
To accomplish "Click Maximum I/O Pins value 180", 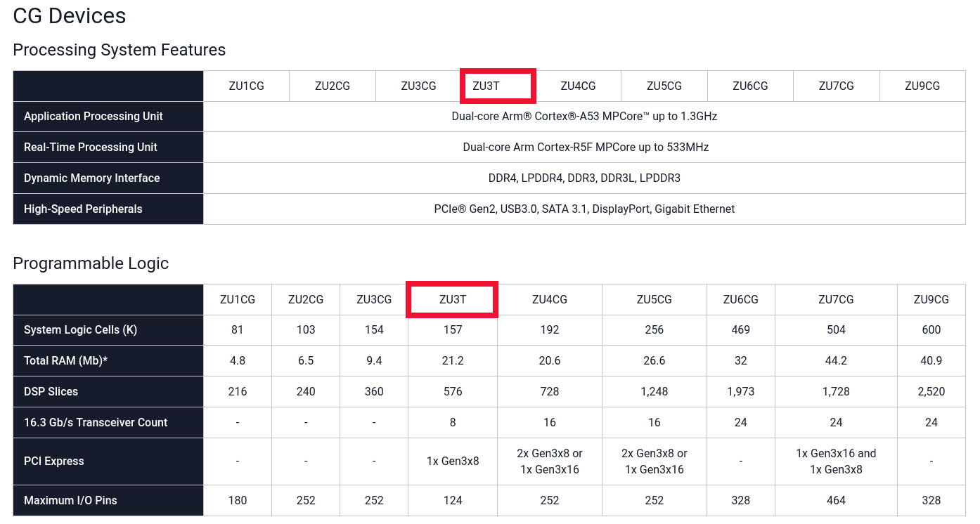I will click(x=238, y=501).
